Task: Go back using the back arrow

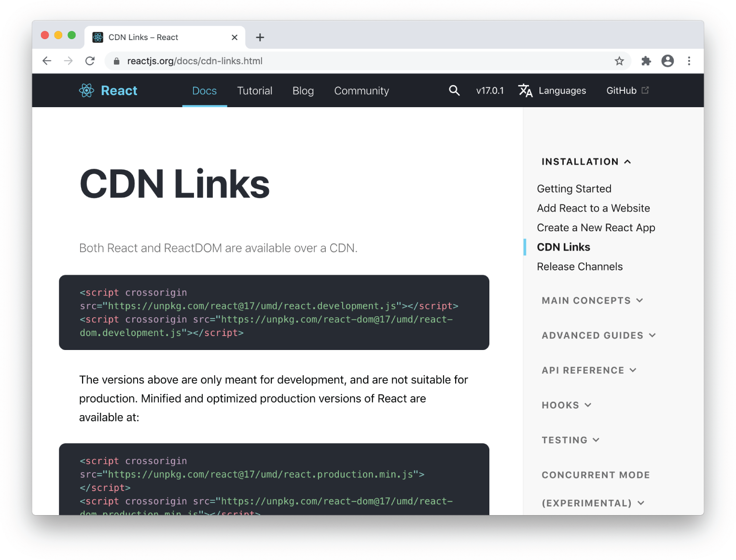Action: (x=47, y=61)
